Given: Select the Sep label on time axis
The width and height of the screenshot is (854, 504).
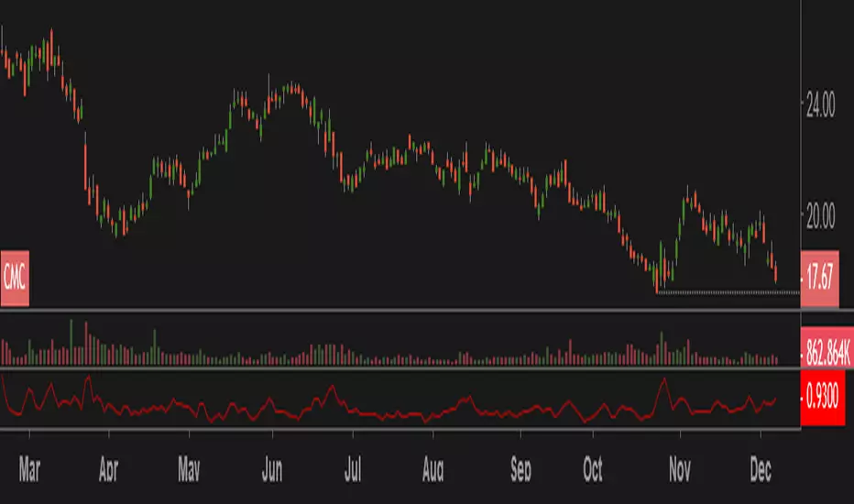Looking at the screenshot, I should click(x=520, y=468).
